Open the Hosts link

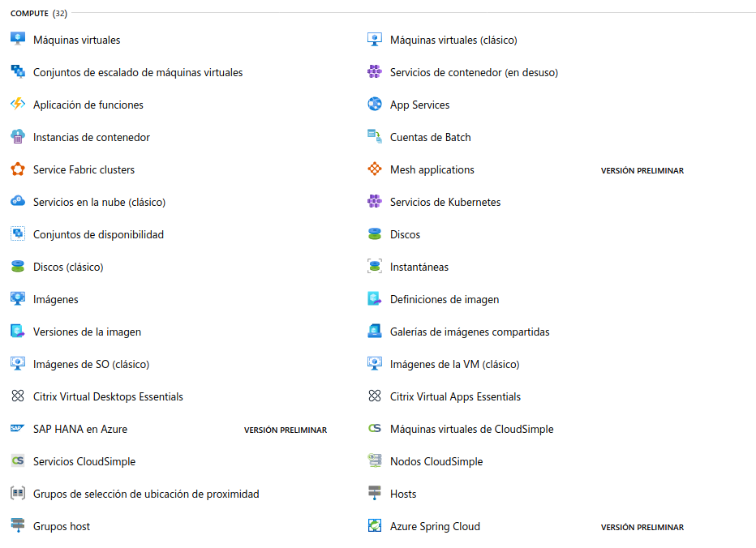pyautogui.click(x=403, y=494)
